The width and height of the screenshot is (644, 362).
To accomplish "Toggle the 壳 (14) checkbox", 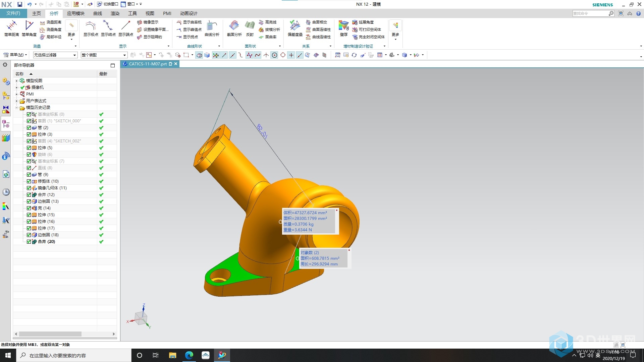I will [x=29, y=208].
